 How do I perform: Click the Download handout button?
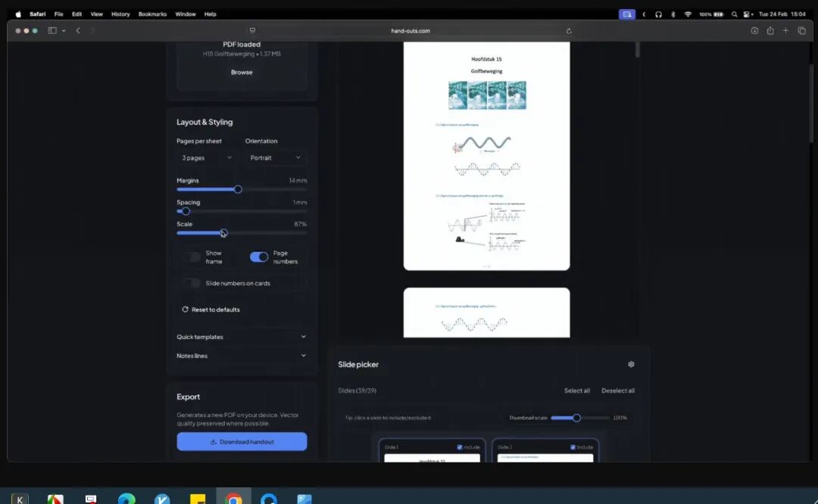242,441
